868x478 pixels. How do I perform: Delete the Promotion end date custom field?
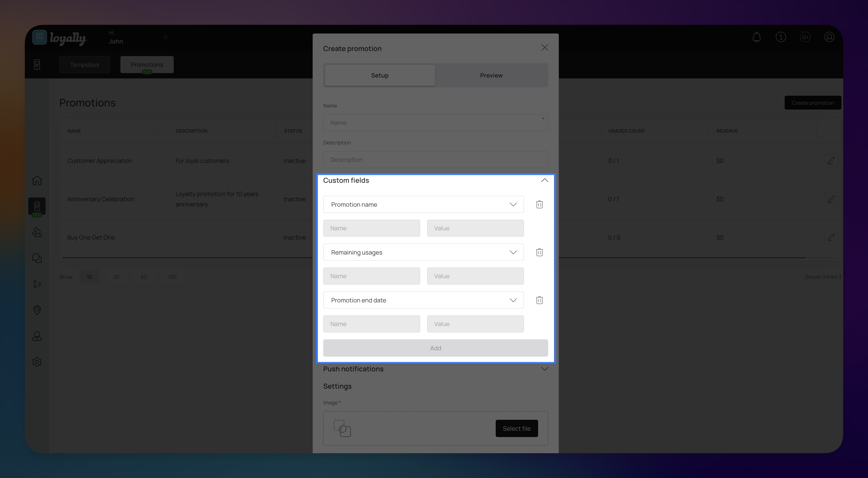coord(539,300)
